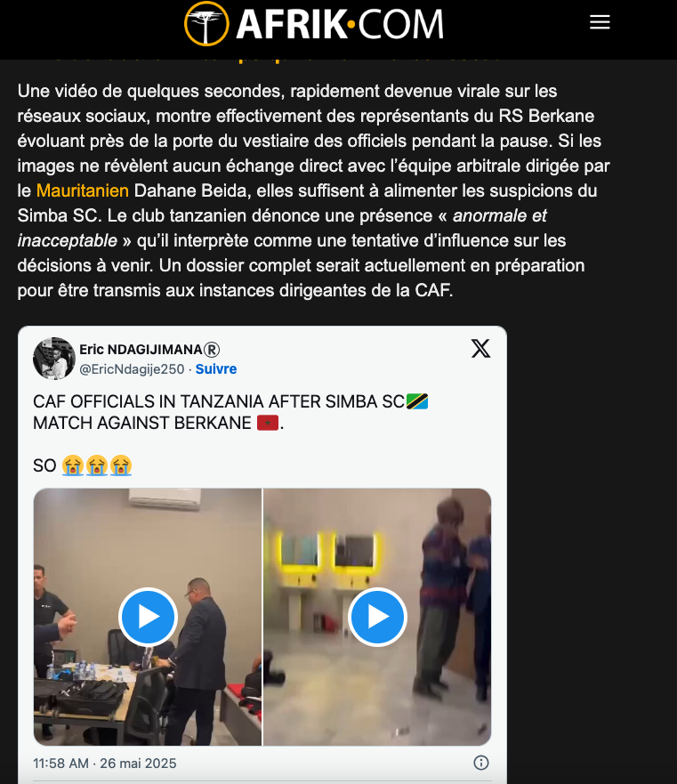Open the Mauritanien hyperlink in the article
The width and height of the screenshot is (677, 784).
83,190
